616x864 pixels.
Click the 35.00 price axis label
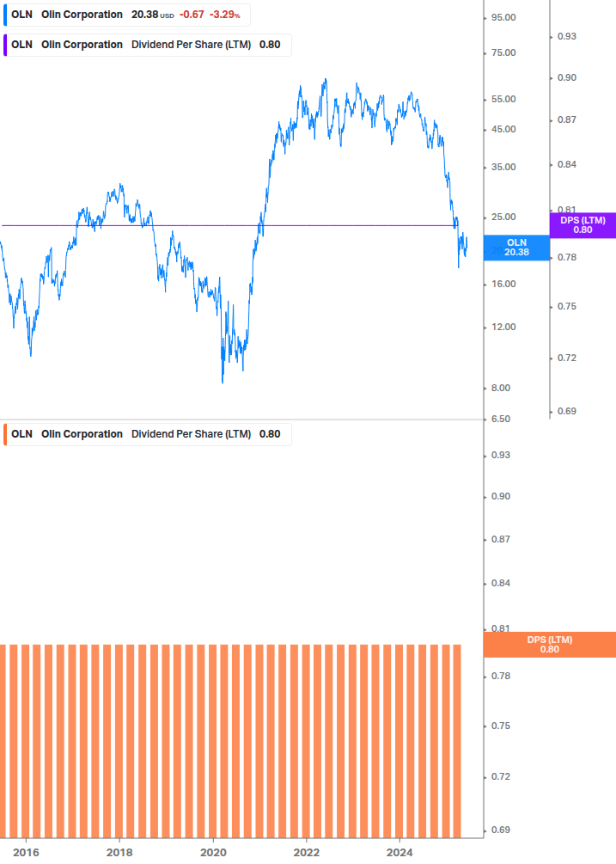[503, 167]
